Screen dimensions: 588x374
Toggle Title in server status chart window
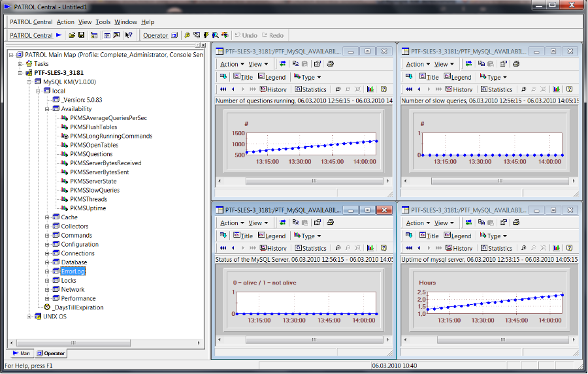click(243, 236)
